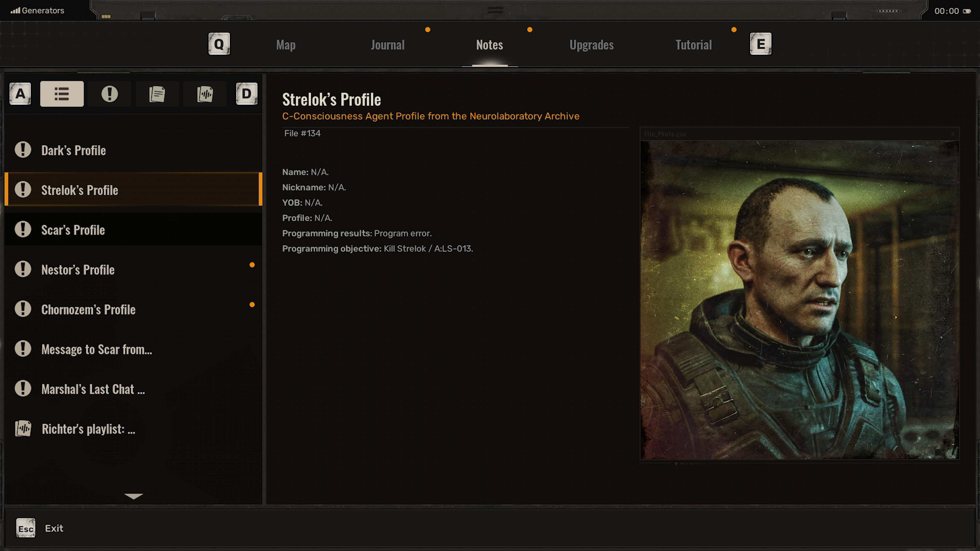Click the Esc key icon

(26, 528)
